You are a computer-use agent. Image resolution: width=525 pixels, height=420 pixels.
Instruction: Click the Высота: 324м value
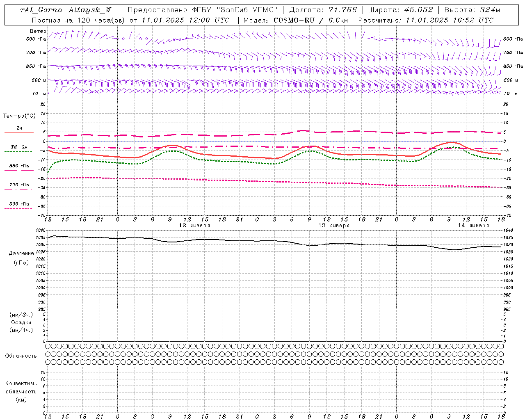tap(472, 10)
